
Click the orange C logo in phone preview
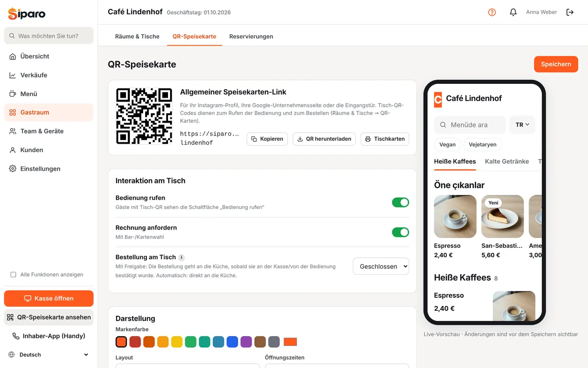click(438, 99)
